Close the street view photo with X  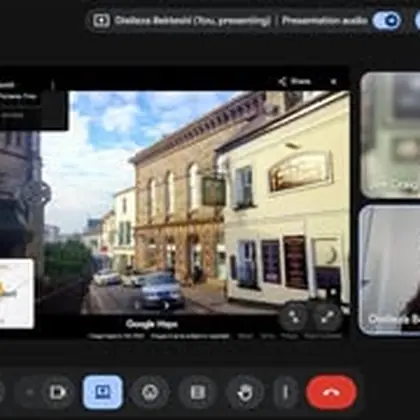333,81
